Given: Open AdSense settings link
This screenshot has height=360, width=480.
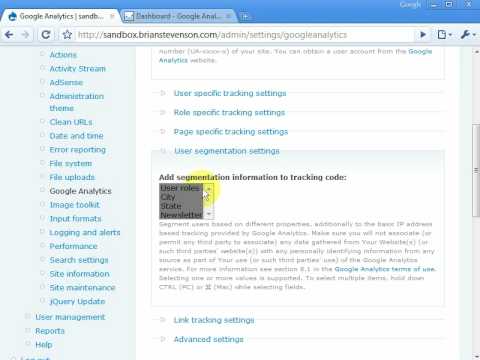Looking at the screenshot, I should tap(66, 82).
